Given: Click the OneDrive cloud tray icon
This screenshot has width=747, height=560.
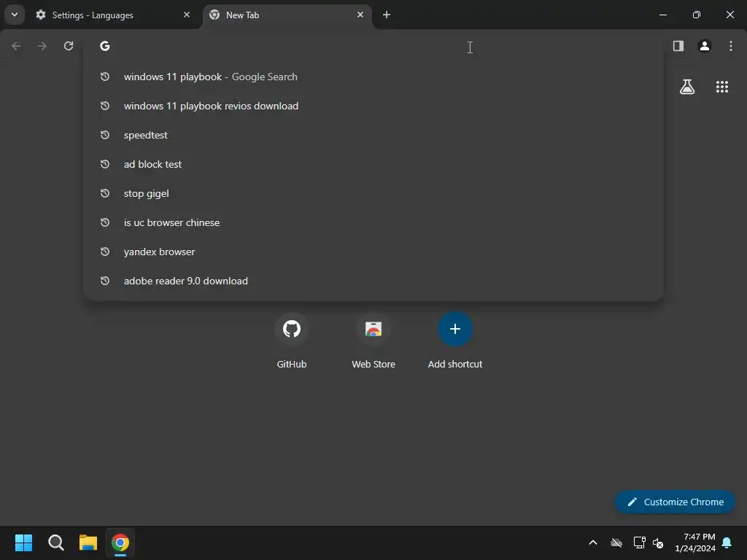Looking at the screenshot, I should pos(616,542).
